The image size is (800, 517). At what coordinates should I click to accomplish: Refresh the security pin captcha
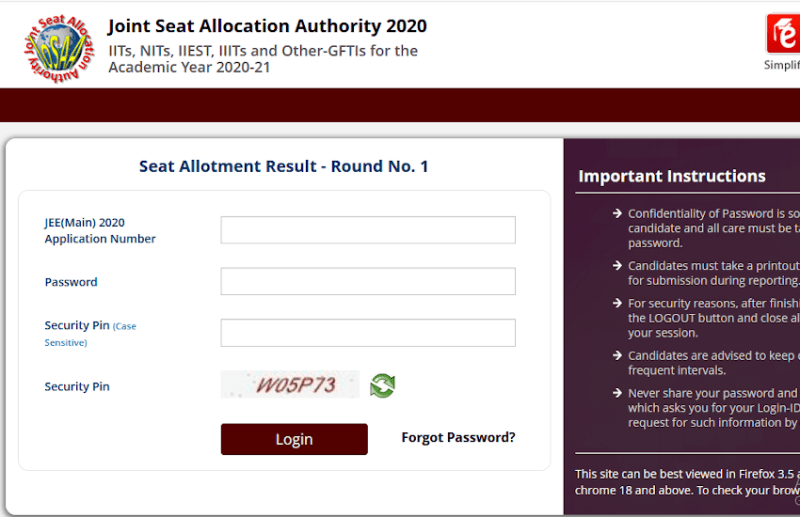click(x=383, y=385)
